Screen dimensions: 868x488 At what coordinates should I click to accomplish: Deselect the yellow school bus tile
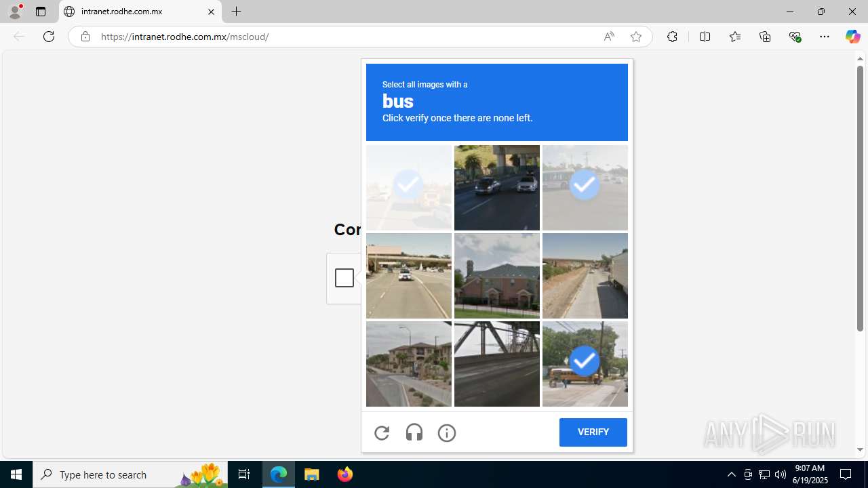coord(585,364)
